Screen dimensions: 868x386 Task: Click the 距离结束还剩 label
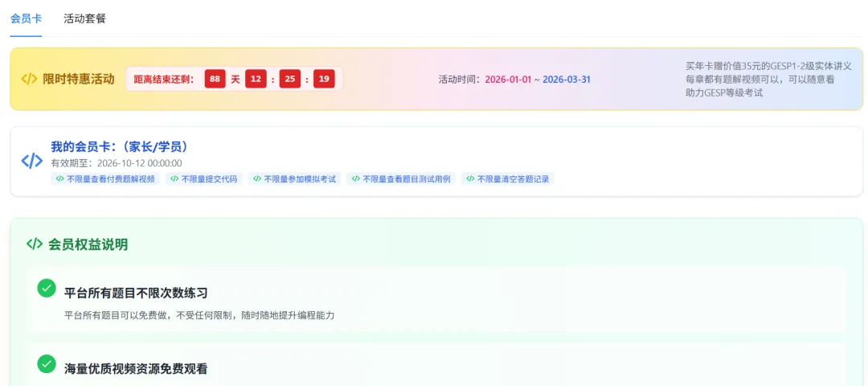pyautogui.click(x=164, y=79)
